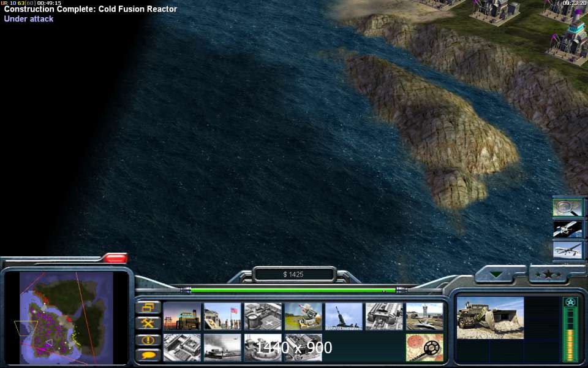Select grayscale round bunker build icon

[263, 348]
